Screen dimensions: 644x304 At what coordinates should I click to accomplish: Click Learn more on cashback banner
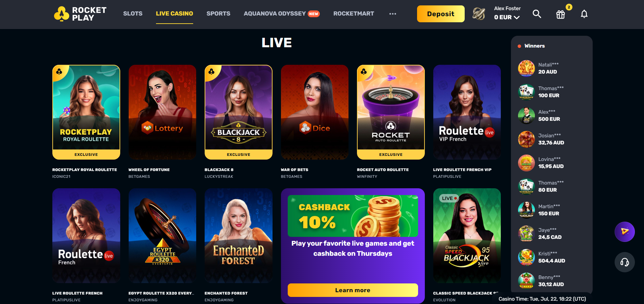tap(353, 290)
